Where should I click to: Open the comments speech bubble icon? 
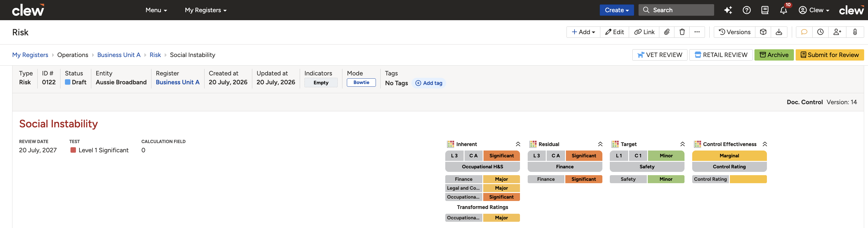804,32
